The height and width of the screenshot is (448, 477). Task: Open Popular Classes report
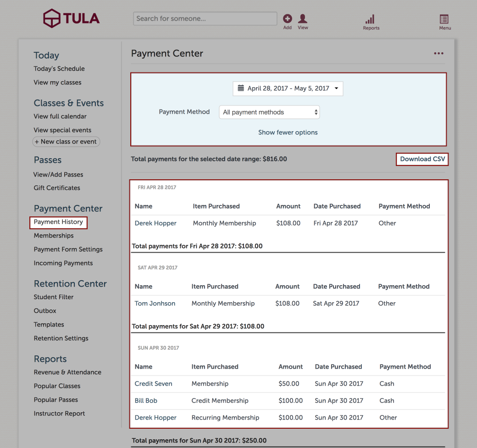57,386
